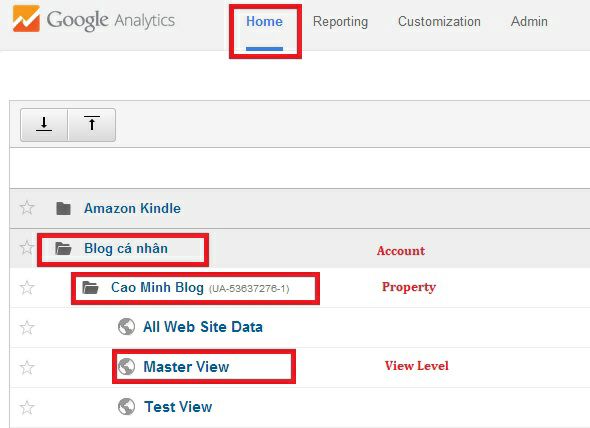The image size is (590, 428).
Task: Toggle favorite star for Test View
Action: 27,407
